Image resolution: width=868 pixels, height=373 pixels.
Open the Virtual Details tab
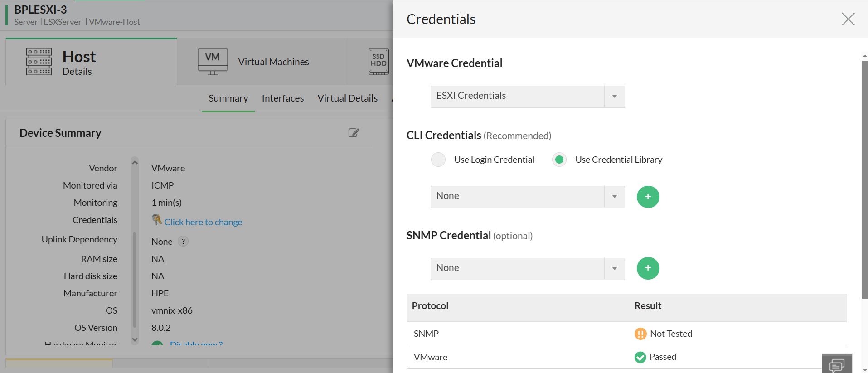347,98
